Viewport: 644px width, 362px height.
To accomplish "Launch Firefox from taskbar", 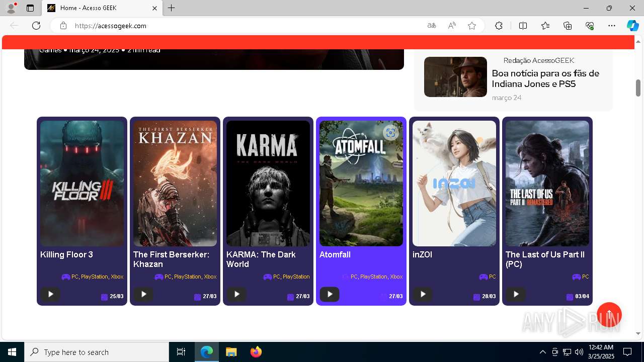I will coord(256,352).
